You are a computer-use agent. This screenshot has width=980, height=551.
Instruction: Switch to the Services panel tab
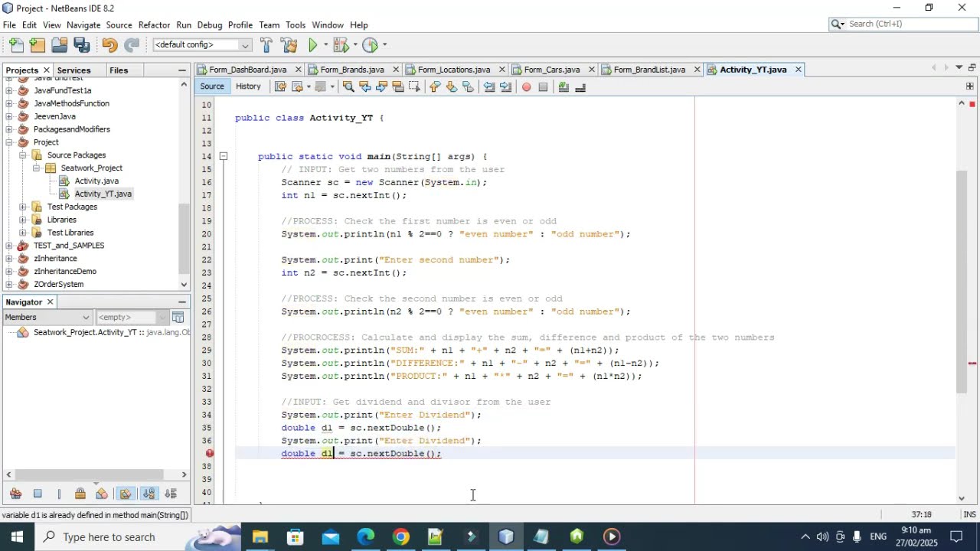(x=74, y=70)
